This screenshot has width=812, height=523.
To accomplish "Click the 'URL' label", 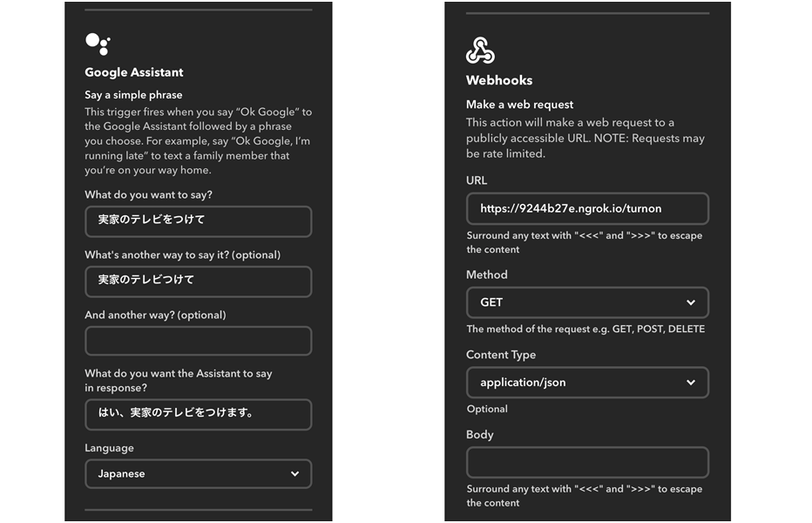I will pyautogui.click(x=477, y=180).
